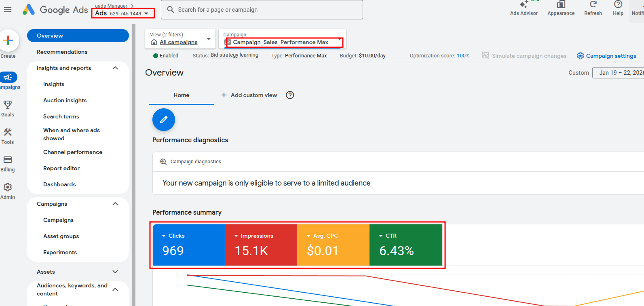Expand the Assets section
Viewport: 644px width, 306px height.
[x=115, y=272]
